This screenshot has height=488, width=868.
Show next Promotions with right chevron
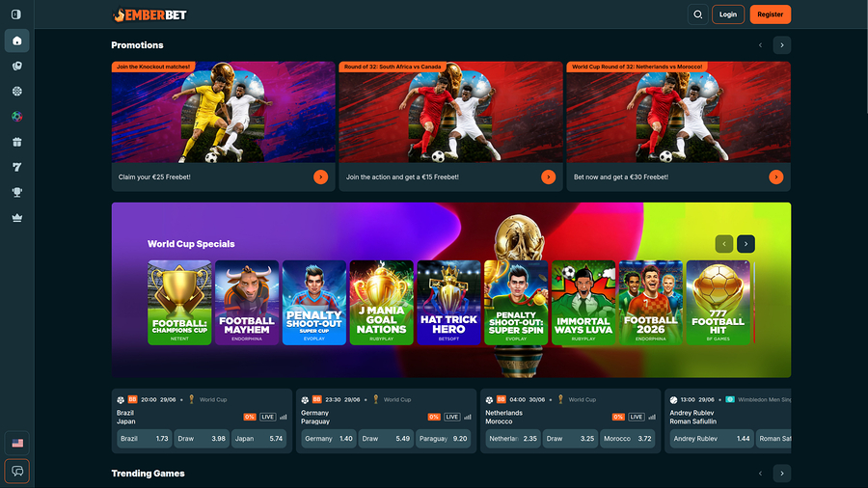(781, 45)
